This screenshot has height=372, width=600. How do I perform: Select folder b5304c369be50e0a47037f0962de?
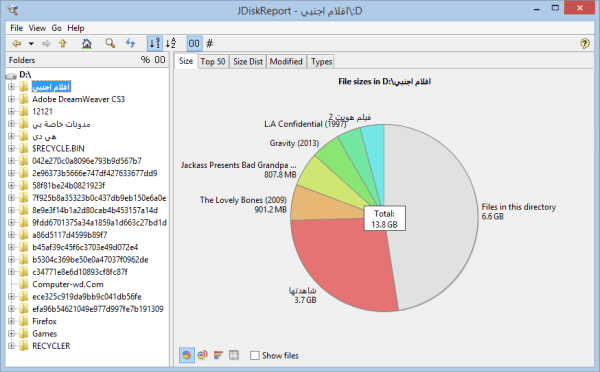90,259
